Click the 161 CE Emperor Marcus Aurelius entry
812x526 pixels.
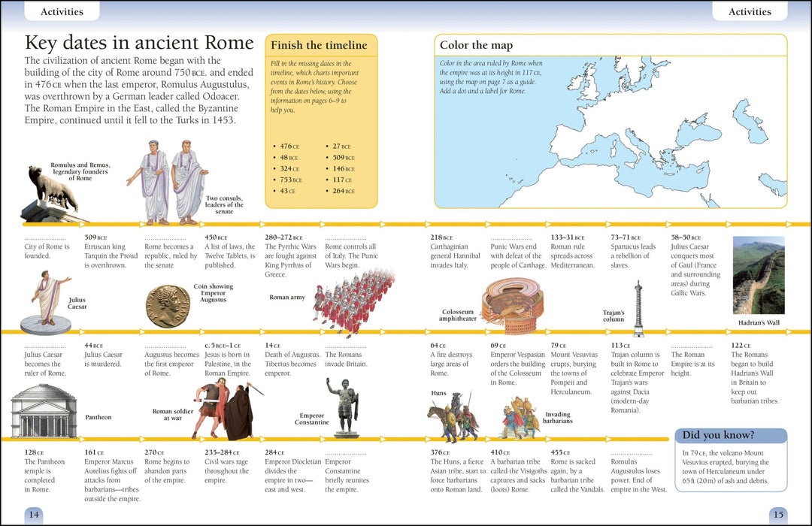click(112, 476)
